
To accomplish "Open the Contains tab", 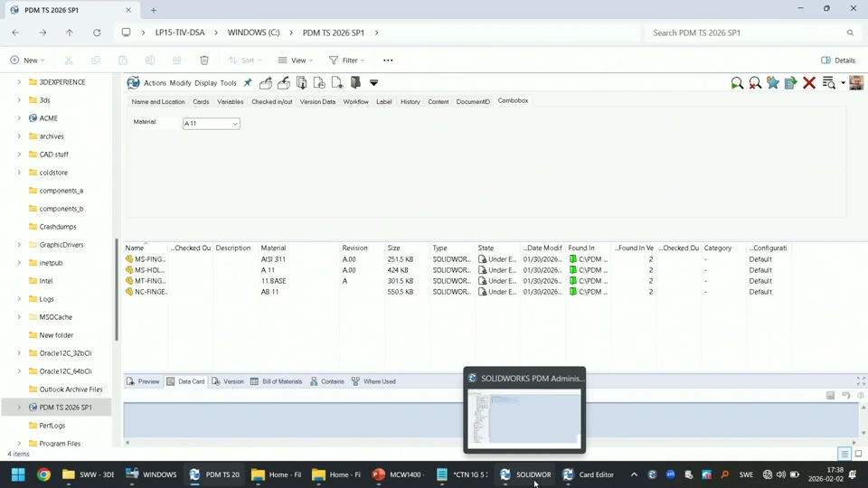I will click(327, 381).
